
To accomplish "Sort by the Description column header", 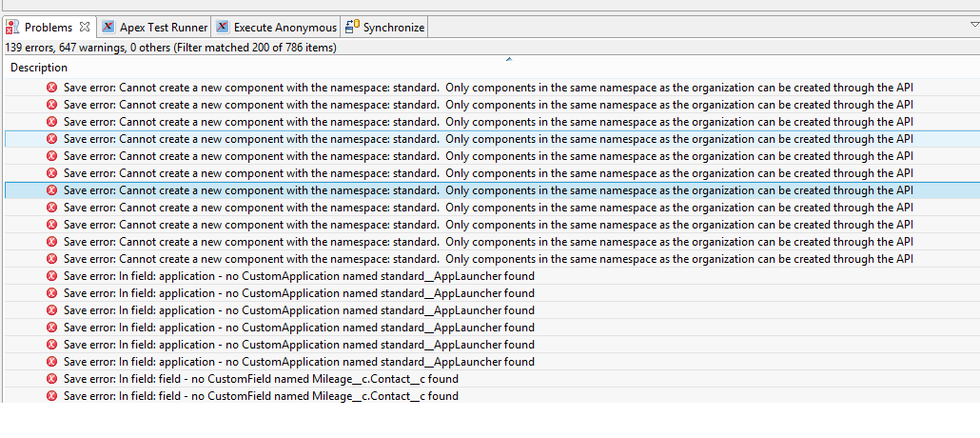I will click(39, 68).
